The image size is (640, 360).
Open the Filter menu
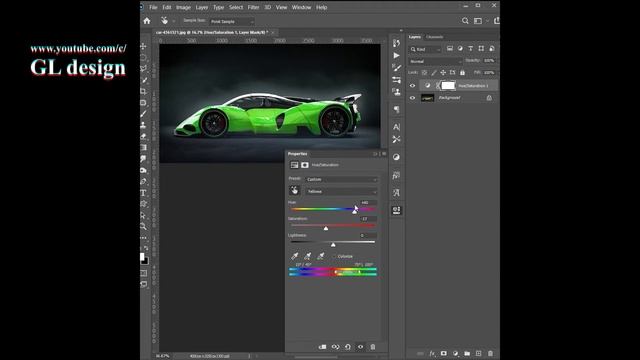click(253, 7)
